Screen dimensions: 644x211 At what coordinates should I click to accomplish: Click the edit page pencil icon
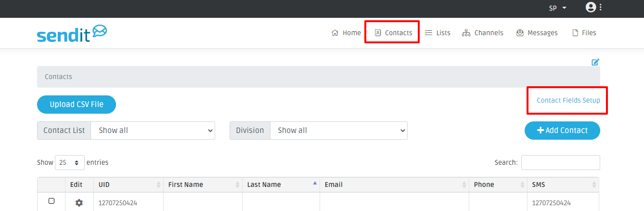pyautogui.click(x=595, y=62)
